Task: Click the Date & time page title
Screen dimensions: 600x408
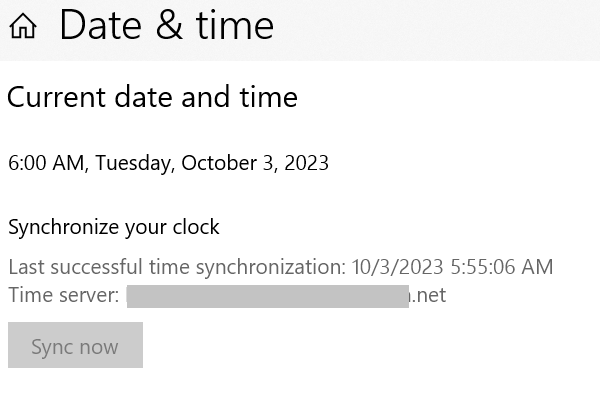Action: point(166,25)
